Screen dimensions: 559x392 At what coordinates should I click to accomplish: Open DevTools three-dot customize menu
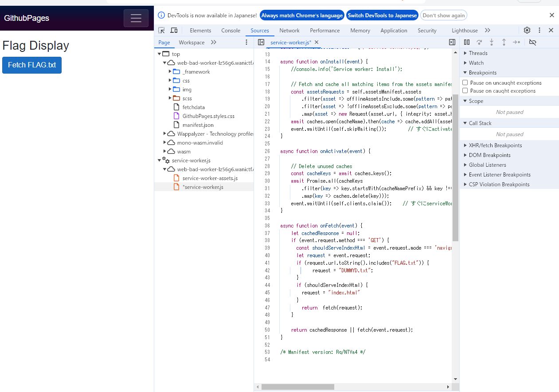pos(539,31)
